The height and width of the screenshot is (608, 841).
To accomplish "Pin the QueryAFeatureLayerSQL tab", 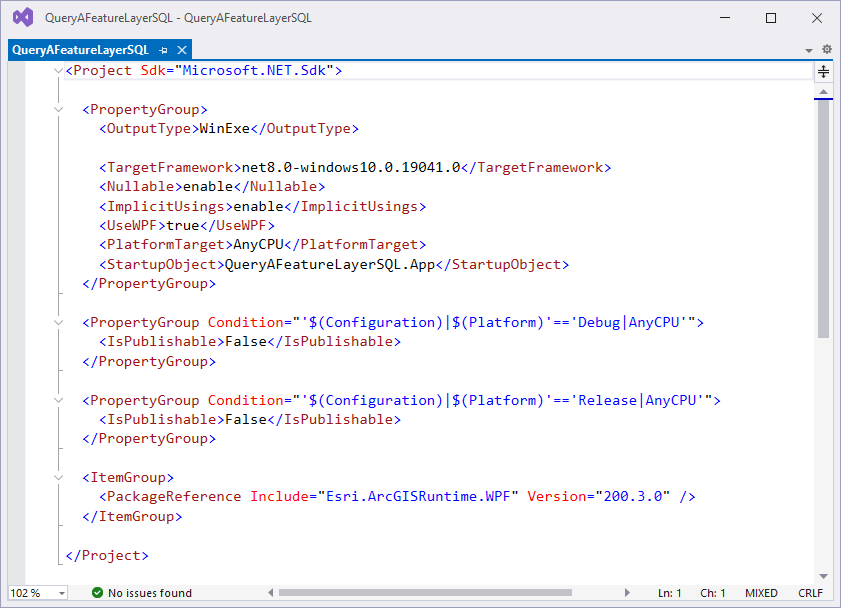I will pos(164,50).
